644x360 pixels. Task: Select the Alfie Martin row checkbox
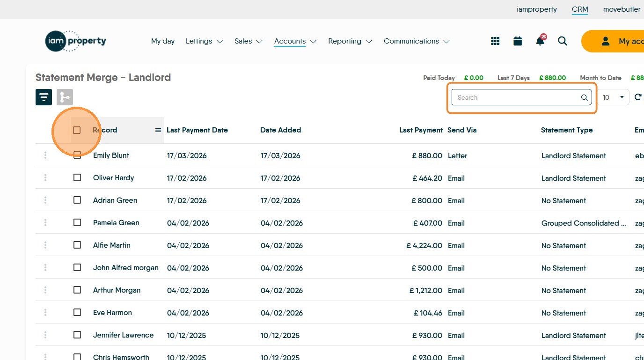pos(77,245)
